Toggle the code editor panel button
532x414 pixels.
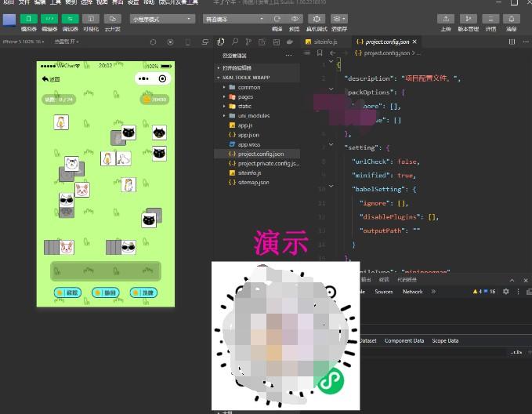coord(49,18)
